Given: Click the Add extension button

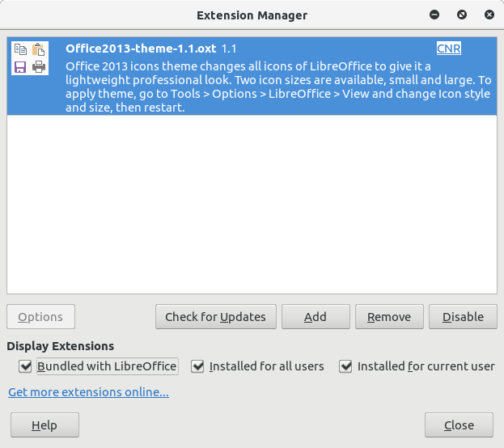Looking at the screenshot, I should point(316,317).
